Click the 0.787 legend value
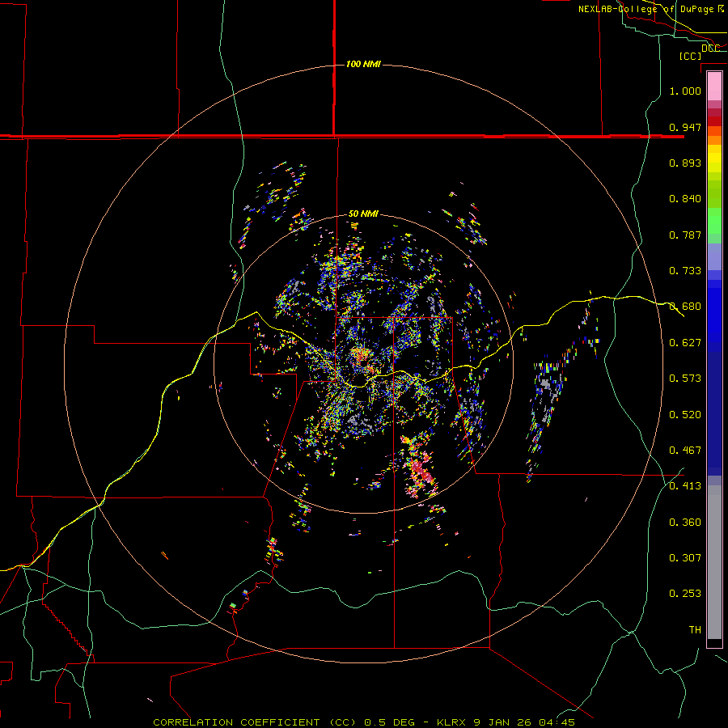 pos(685,235)
